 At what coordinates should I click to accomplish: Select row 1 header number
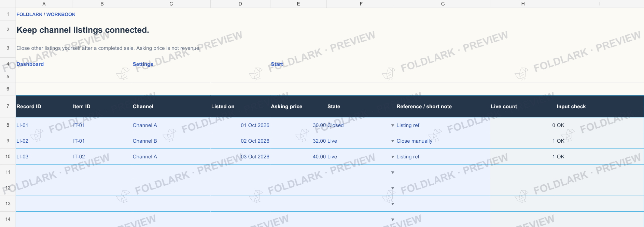(x=8, y=14)
